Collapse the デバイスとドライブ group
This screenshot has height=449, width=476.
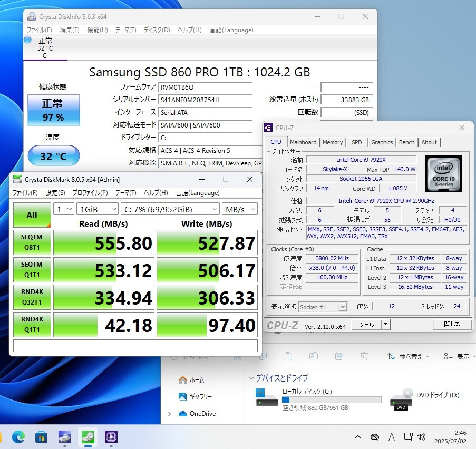251,378
